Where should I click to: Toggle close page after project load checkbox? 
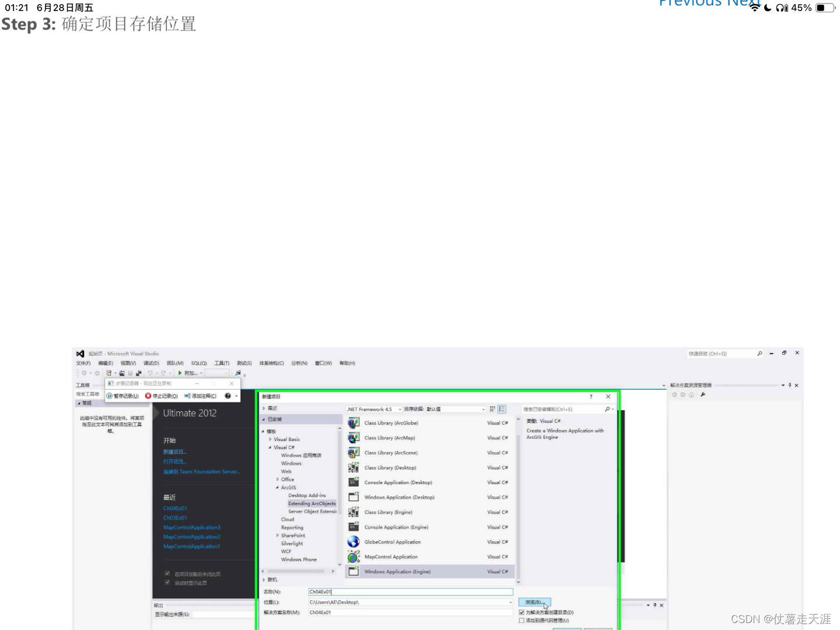click(x=167, y=573)
